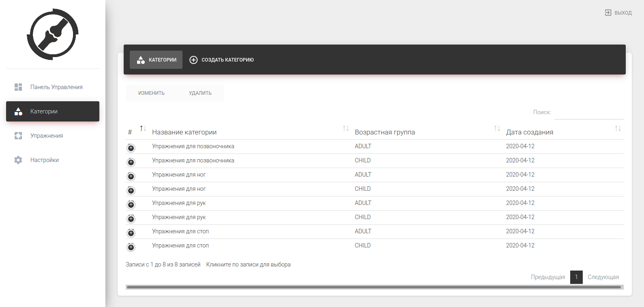Click the bone joint logo
Image resolution: width=644 pixels, height=307 pixels.
tap(53, 34)
